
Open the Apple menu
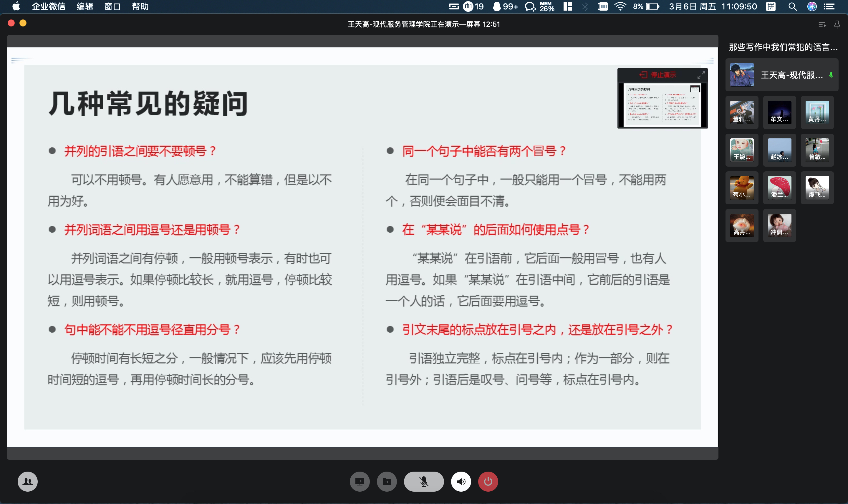click(x=16, y=6)
